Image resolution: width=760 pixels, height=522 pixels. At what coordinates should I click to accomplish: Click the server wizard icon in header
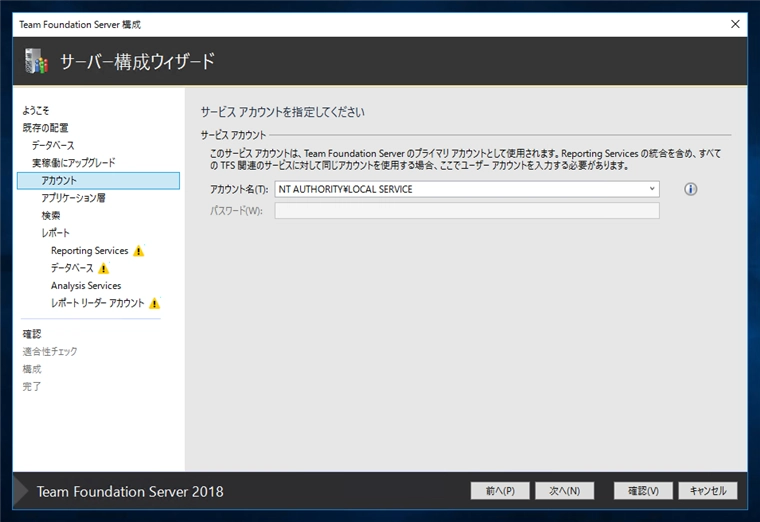[37, 61]
